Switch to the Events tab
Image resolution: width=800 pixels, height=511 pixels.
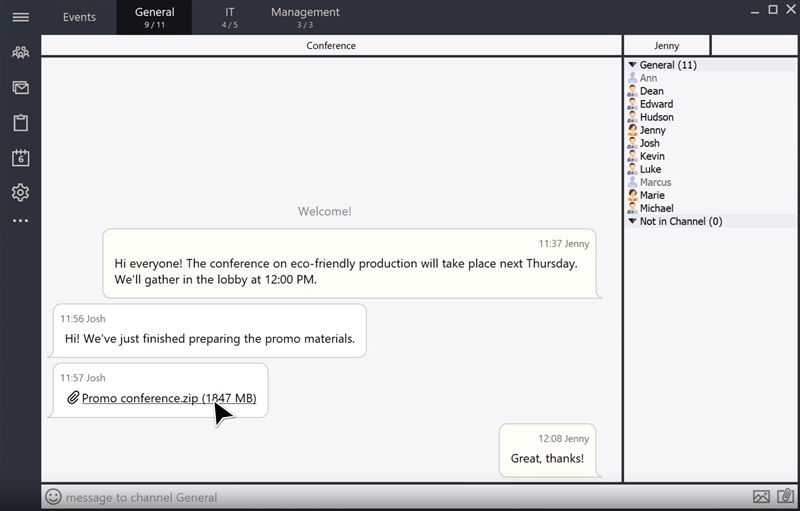click(x=79, y=17)
